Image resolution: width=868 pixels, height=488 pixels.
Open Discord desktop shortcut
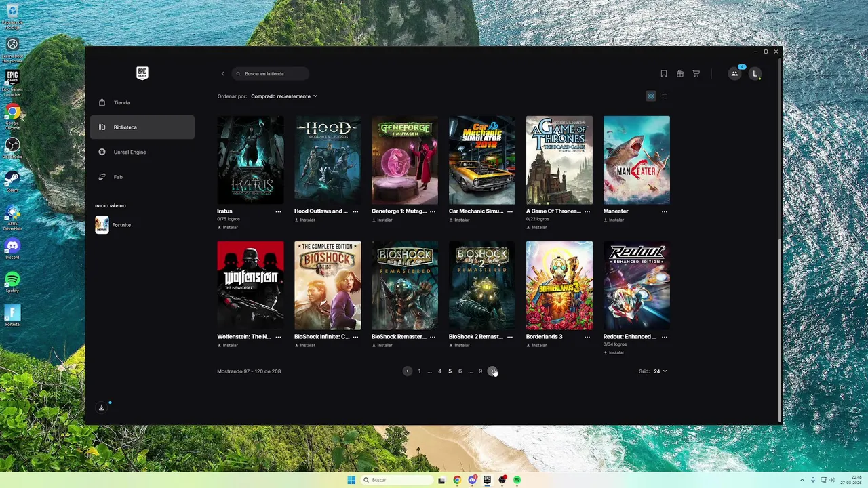(12, 249)
